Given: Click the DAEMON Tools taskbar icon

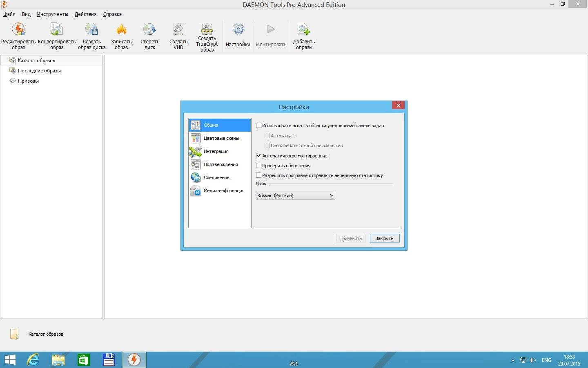Looking at the screenshot, I should coord(134,360).
